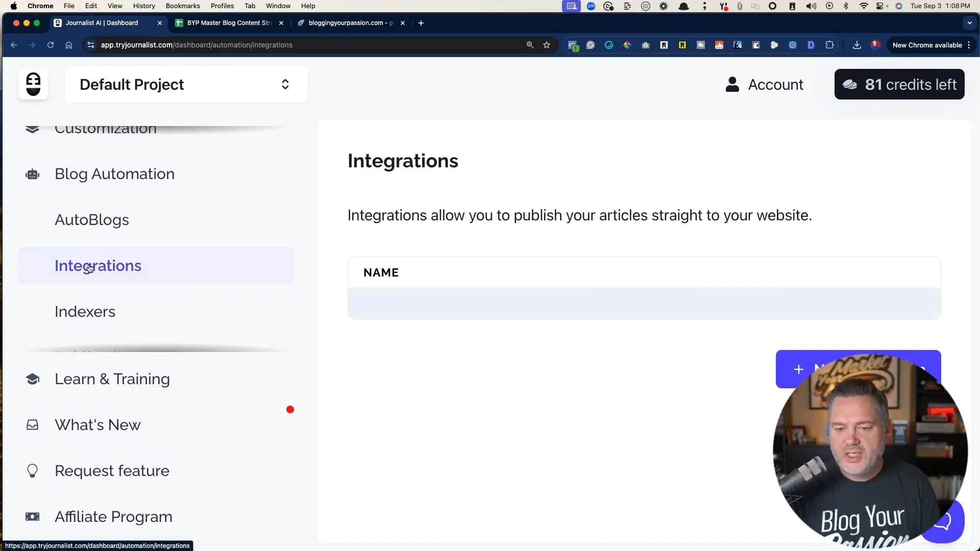Click the Account icon in top right
Screen dimensions: 980x551
[x=732, y=84]
